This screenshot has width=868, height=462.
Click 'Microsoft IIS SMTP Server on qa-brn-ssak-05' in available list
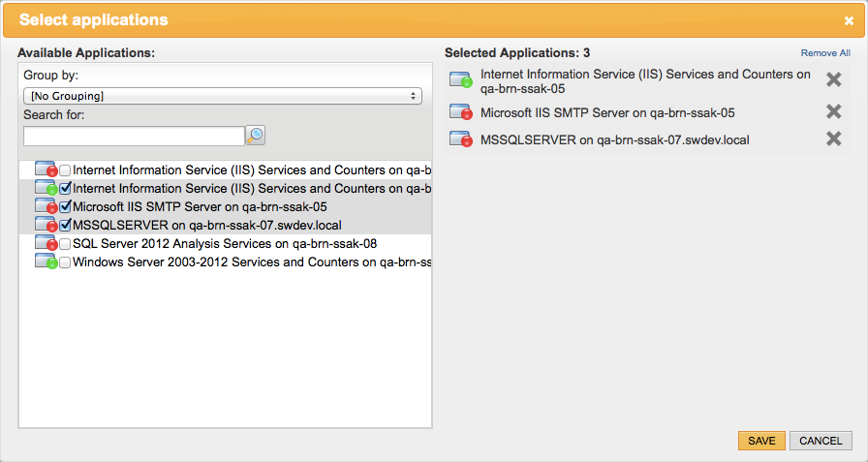coord(200,207)
